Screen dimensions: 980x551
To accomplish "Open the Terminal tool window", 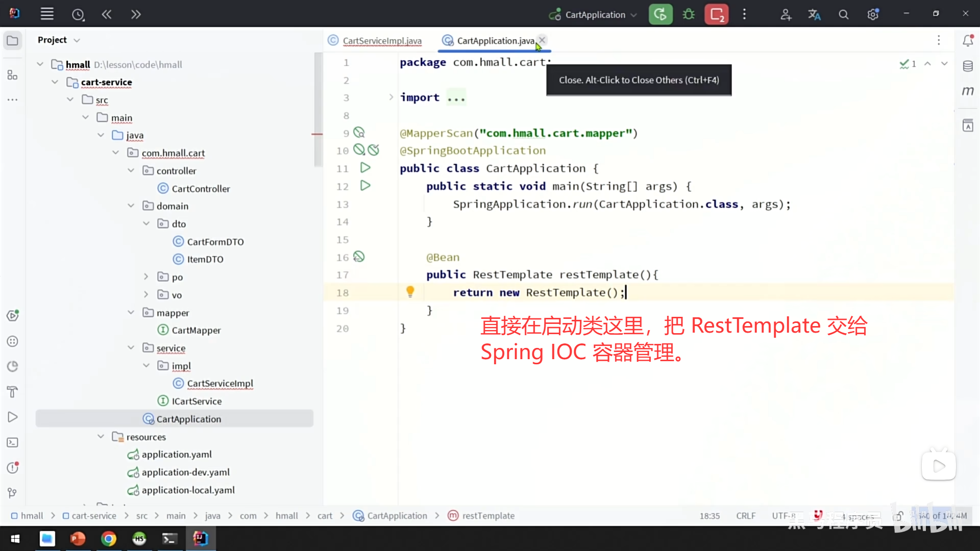I will (x=13, y=442).
